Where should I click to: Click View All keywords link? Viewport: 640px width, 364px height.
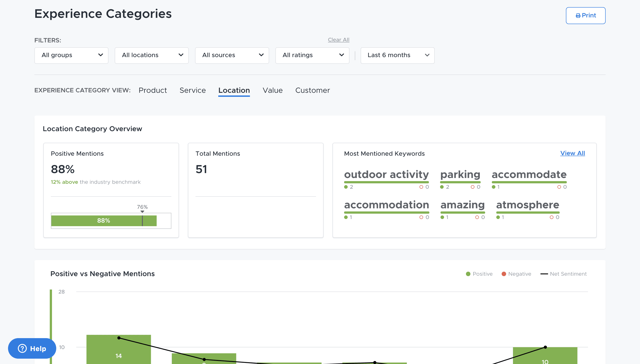coord(572,153)
